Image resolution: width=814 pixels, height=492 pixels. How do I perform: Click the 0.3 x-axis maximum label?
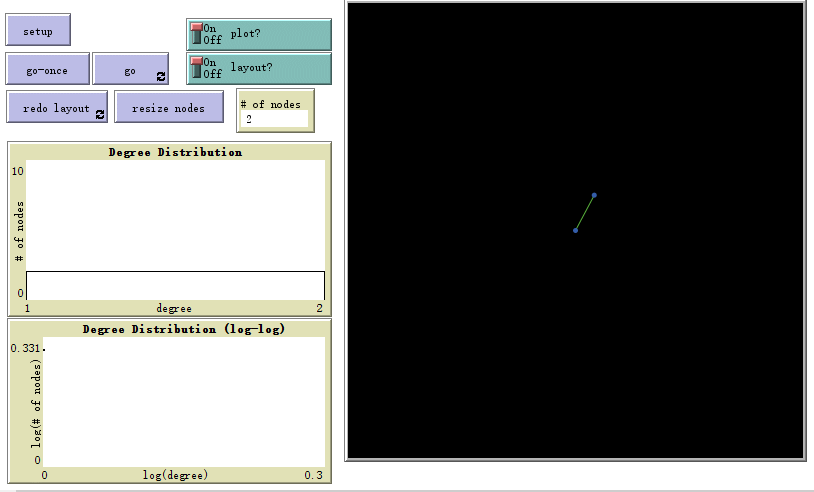(x=313, y=475)
